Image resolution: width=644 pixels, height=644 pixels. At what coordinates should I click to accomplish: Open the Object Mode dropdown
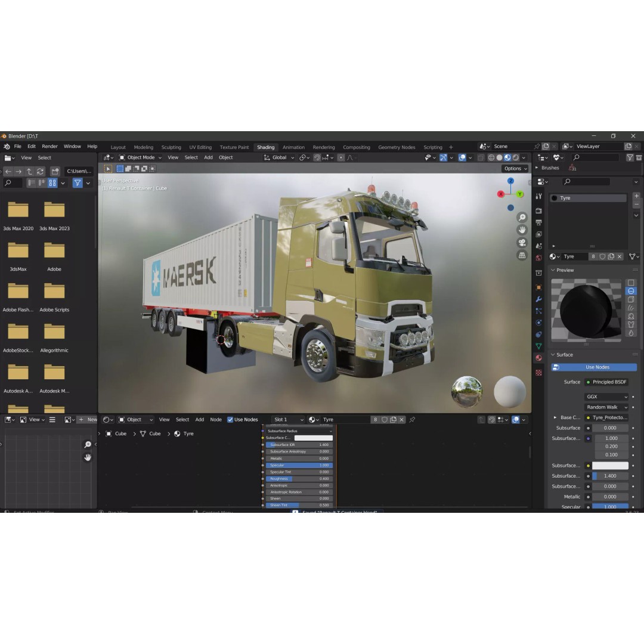(x=140, y=157)
